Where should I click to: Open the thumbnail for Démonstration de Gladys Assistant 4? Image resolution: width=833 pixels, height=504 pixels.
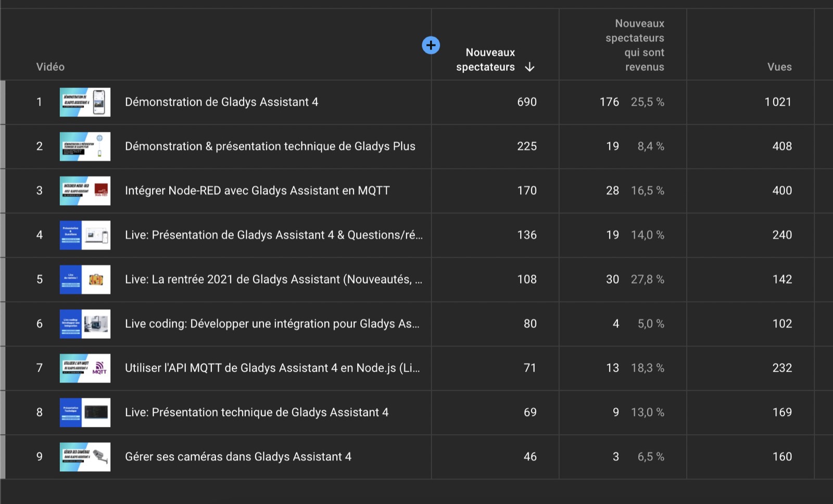(85, 102)
